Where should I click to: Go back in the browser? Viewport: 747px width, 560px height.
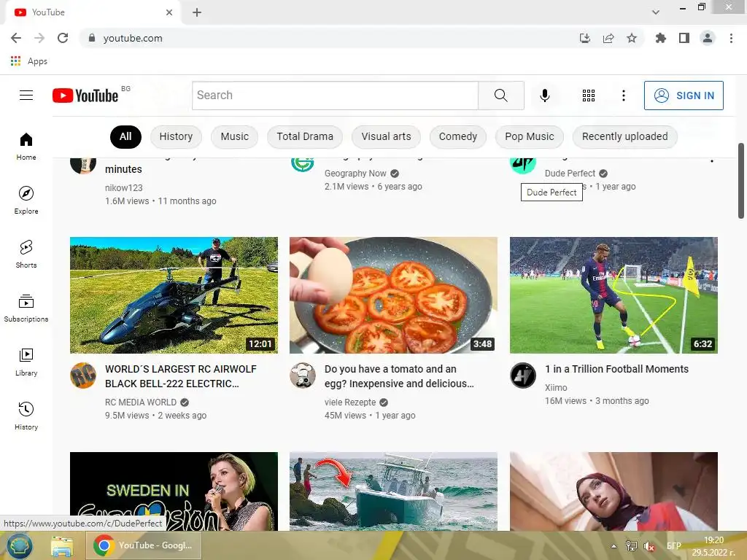16,38
